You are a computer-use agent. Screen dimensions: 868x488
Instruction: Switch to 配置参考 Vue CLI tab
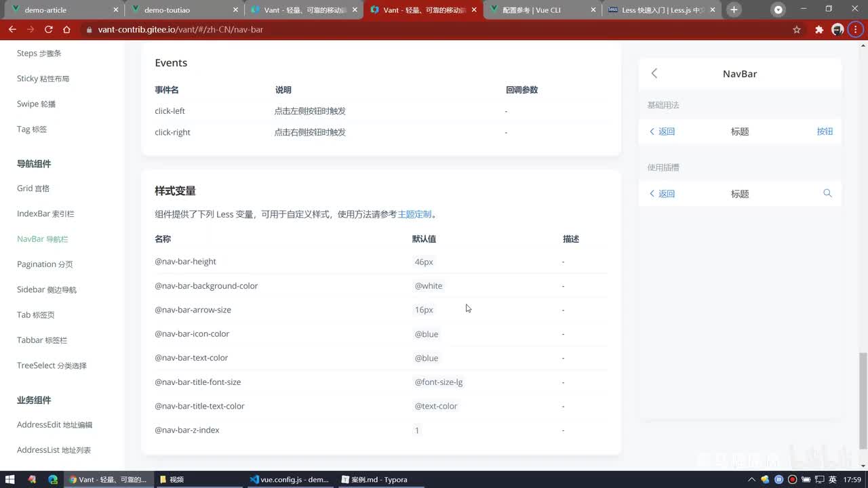542,10
